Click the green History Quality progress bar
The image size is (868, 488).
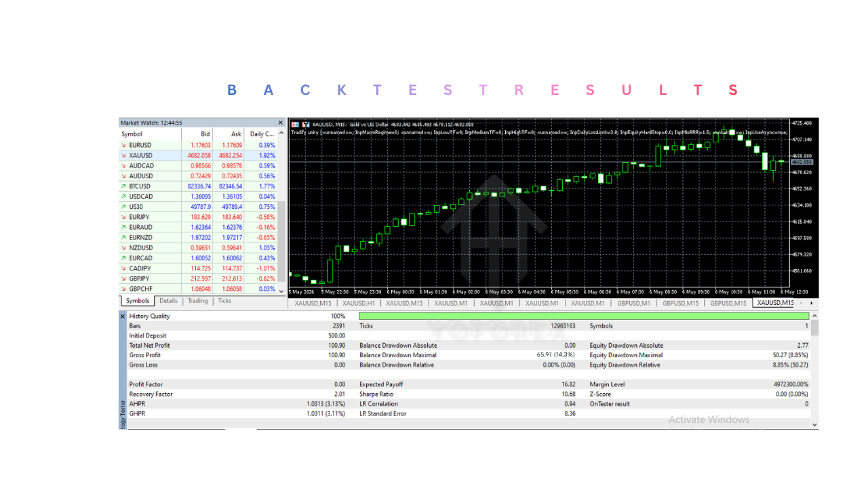tap(584, 317)
